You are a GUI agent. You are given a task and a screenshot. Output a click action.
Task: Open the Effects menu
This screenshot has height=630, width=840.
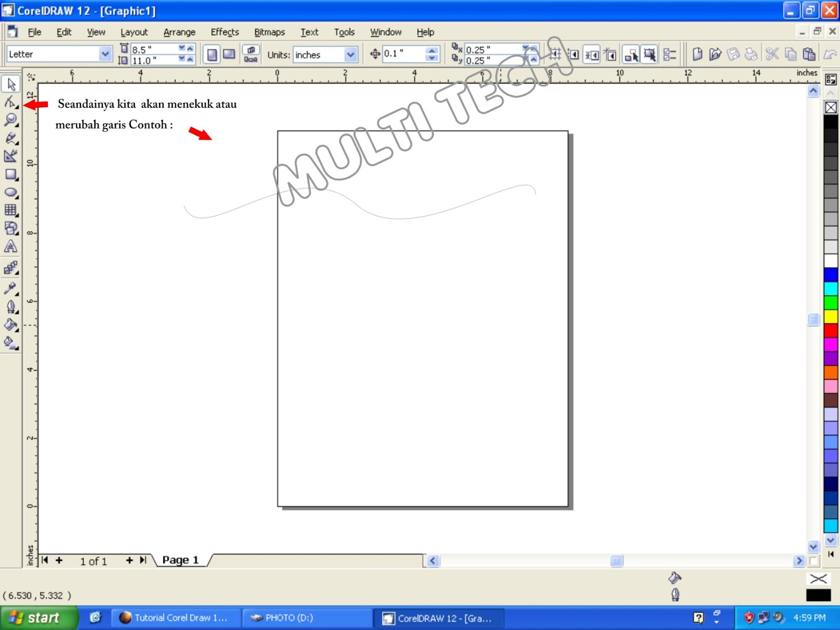tap(225, 32)
